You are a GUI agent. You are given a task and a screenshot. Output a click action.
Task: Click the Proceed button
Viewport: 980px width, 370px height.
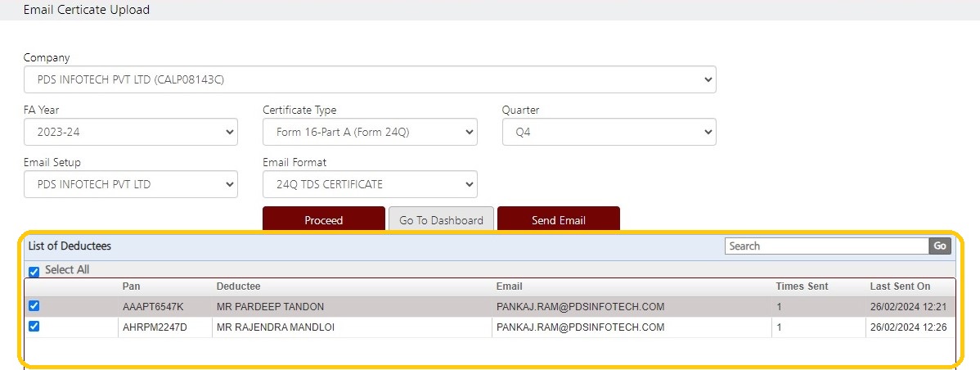point(324,219)
